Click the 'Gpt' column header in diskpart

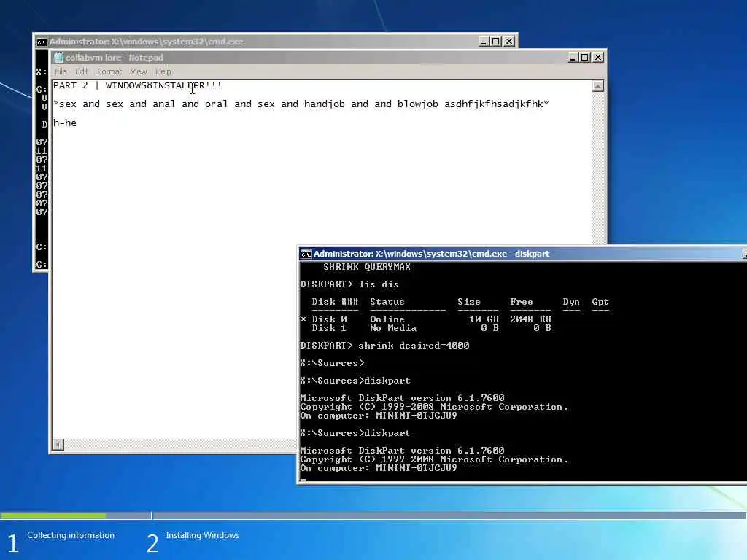(600, 302)
